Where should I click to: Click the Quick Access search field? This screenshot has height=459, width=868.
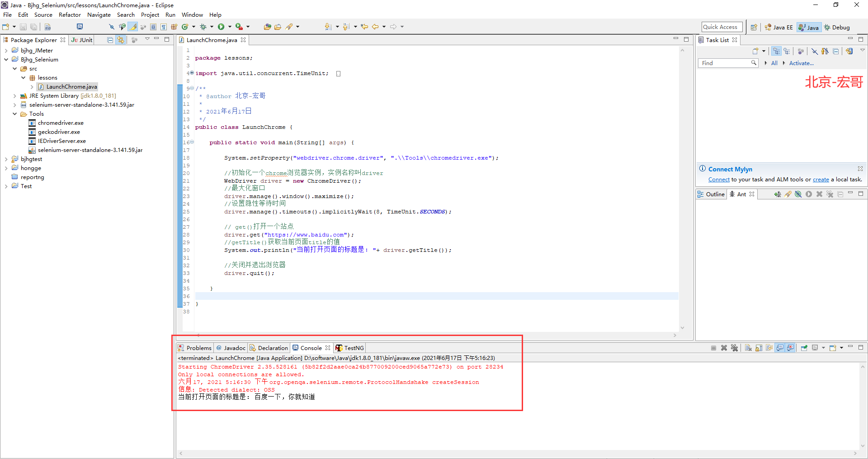tap(722, 28)
